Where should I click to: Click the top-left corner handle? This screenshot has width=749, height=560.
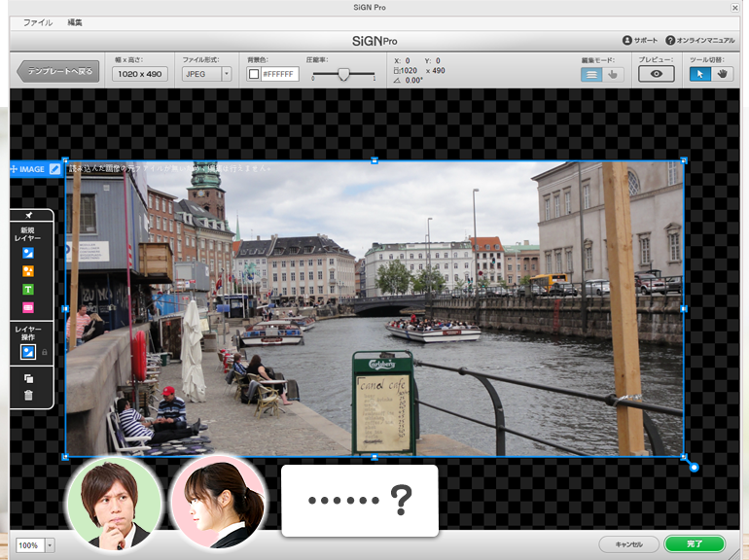coord(65,160)
